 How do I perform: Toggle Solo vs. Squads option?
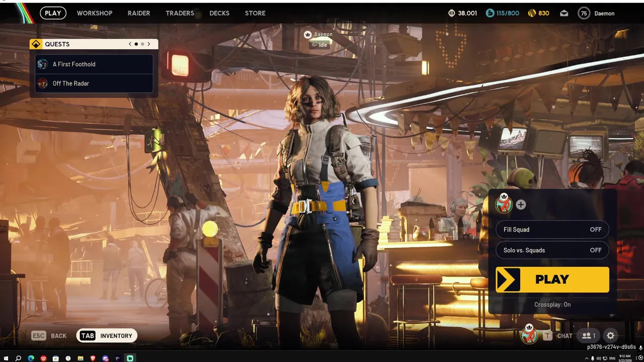(x=552, y=250)
